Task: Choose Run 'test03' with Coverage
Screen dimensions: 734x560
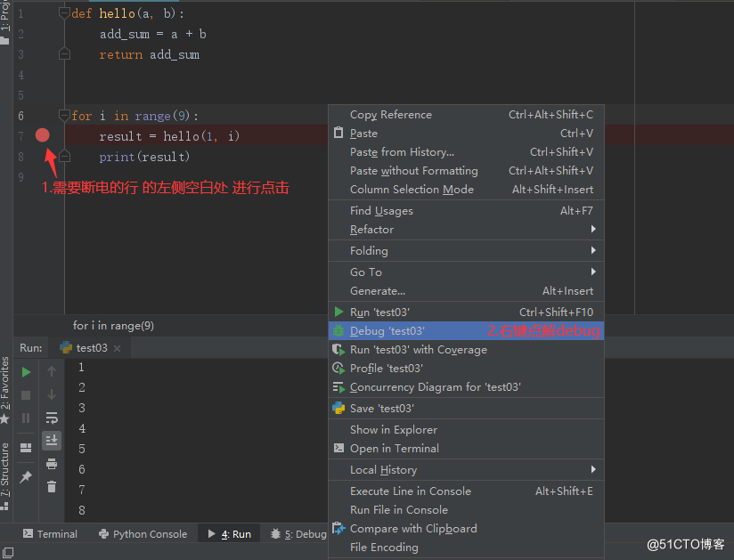Action: coord(466,350)
